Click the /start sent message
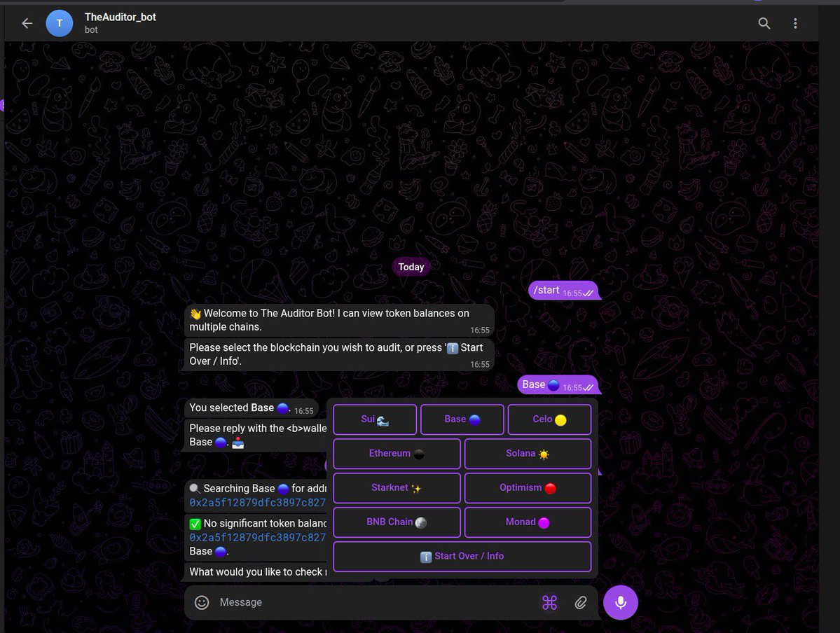Image resolution: width=840 pixels, height=633 pixels. [x=563, y=291]
